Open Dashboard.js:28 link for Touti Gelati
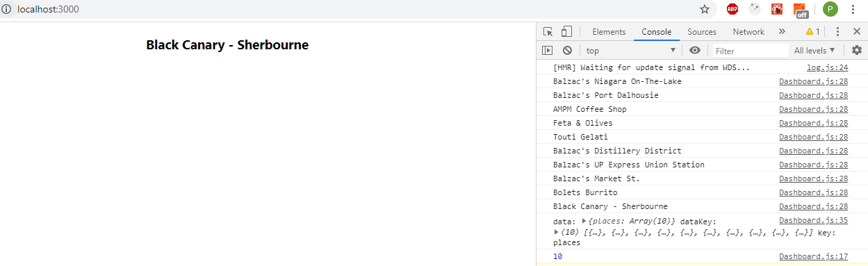 [813, 137]
